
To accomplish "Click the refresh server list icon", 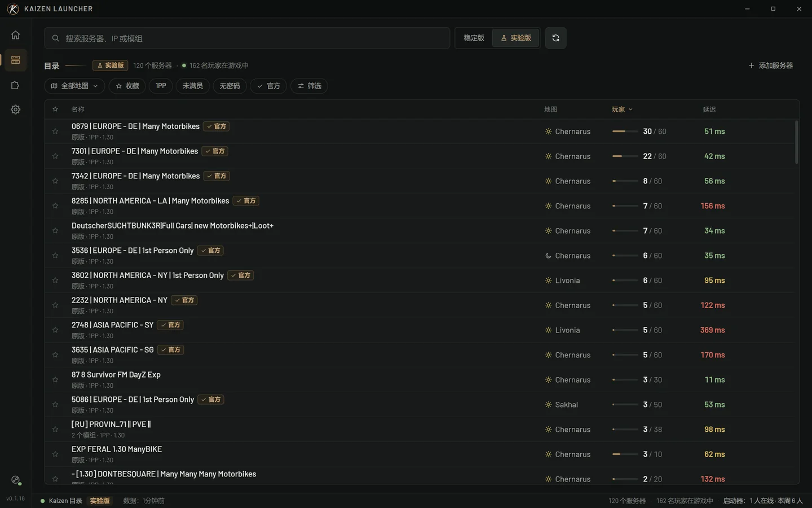I will click(555, 38).
